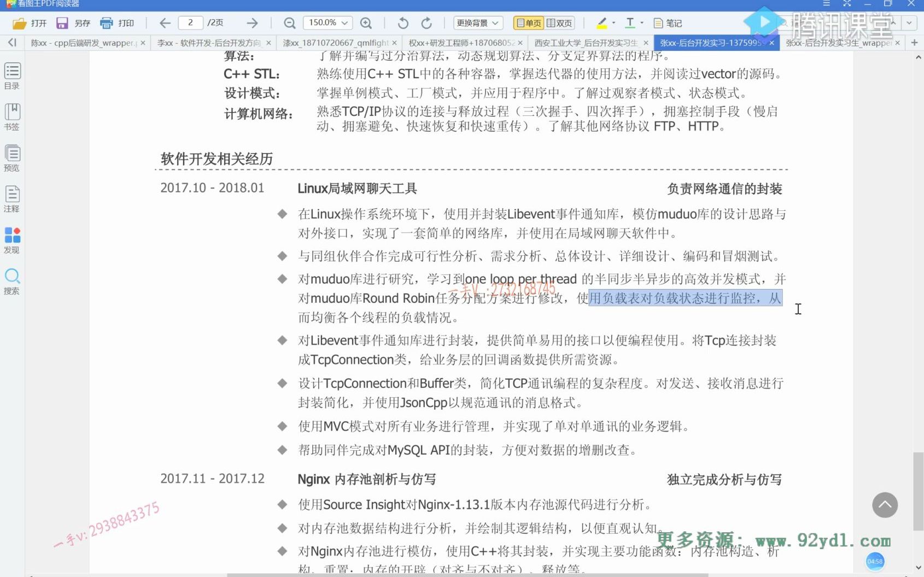Rotate page clockwise
Viewport: 924px width, 577px height.
coord(426,23)
